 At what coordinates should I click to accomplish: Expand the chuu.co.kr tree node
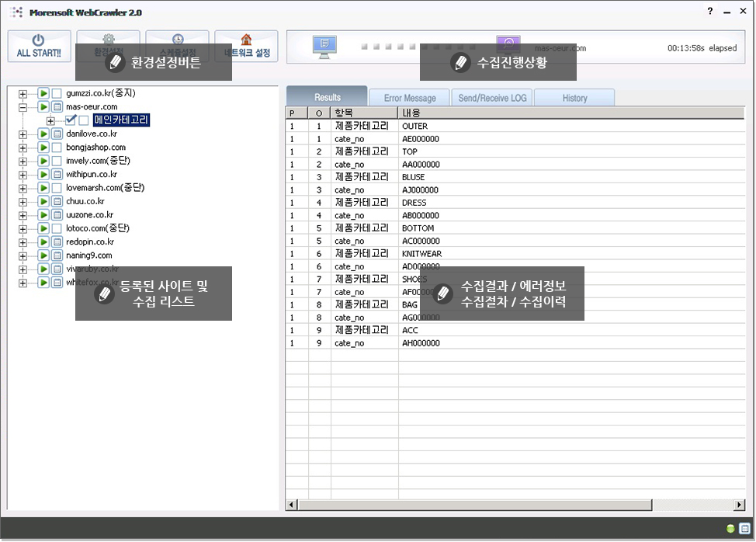click(23, 202)
